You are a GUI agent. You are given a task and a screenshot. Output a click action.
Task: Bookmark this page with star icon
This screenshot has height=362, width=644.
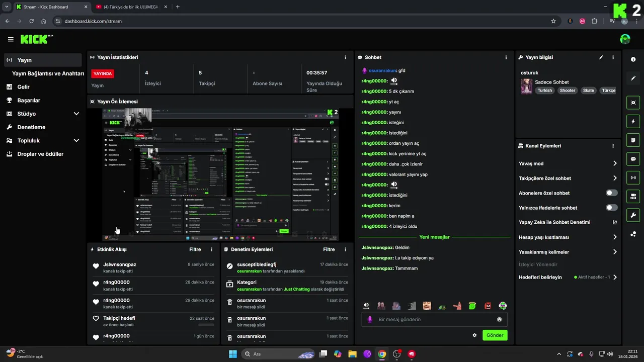(x=553, y=21)
